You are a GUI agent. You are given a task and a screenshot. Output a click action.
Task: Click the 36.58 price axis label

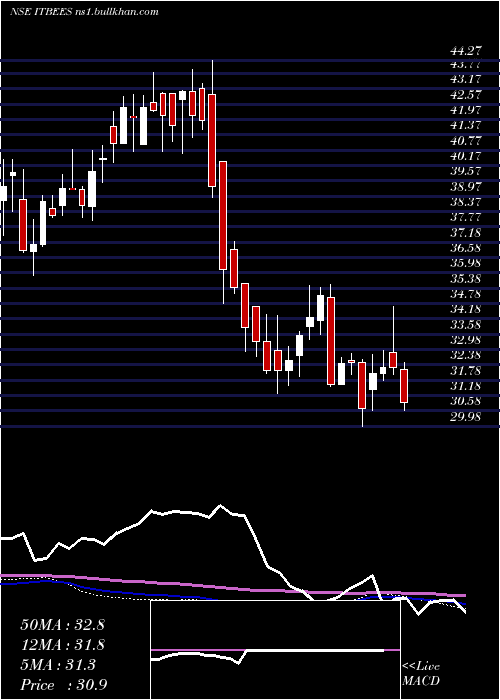[466, 248]
